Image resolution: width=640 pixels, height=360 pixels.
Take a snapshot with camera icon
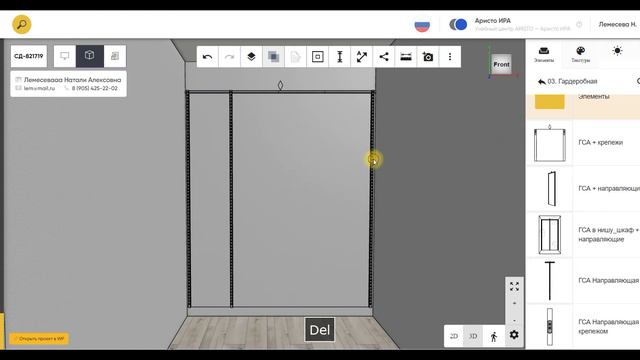[428, 57]
